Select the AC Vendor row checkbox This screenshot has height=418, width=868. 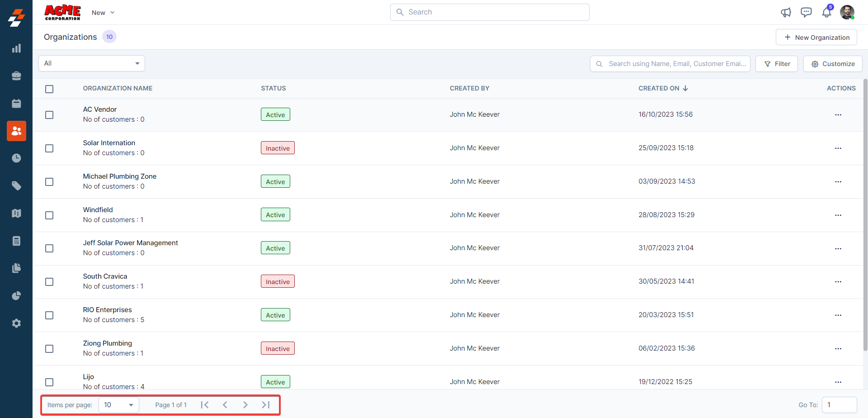click(x=49, y=115)
